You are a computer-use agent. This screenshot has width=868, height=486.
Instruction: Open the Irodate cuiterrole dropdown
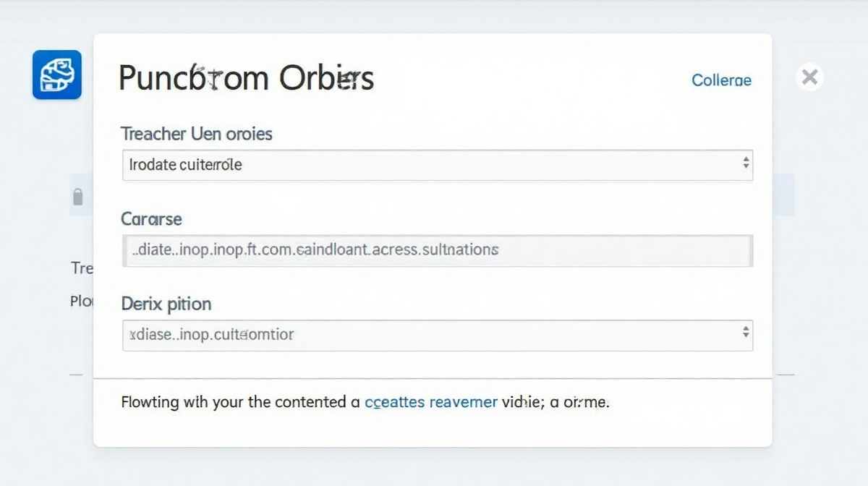438,165
